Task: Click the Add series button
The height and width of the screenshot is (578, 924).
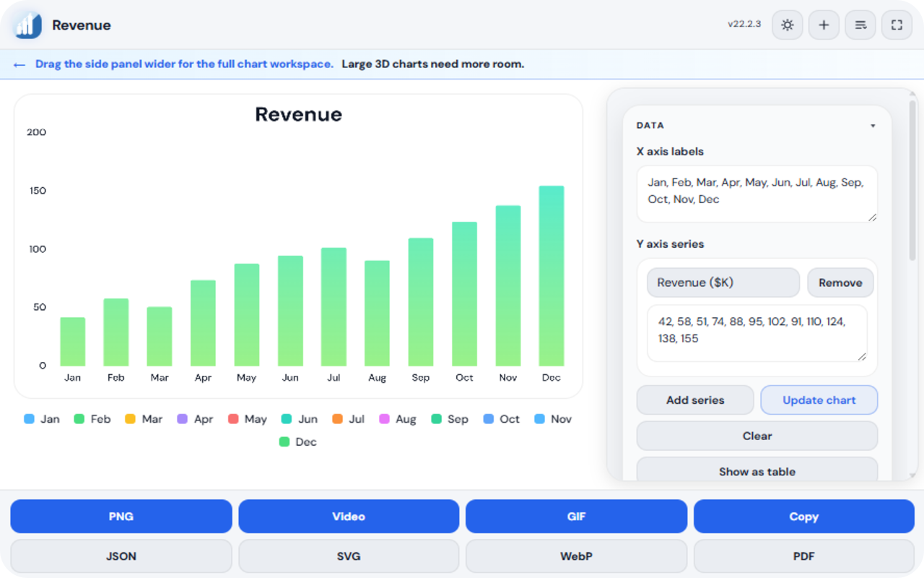Action: (695, 400)
